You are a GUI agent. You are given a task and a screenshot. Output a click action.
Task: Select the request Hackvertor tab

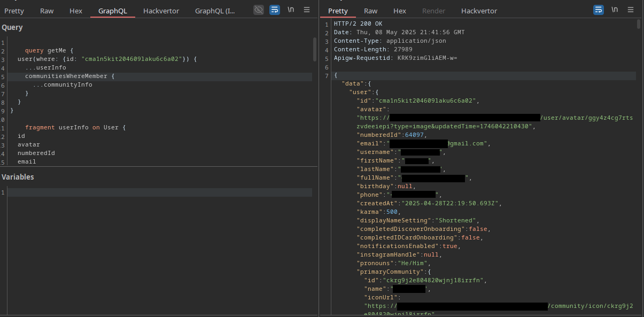pos(161,11)
